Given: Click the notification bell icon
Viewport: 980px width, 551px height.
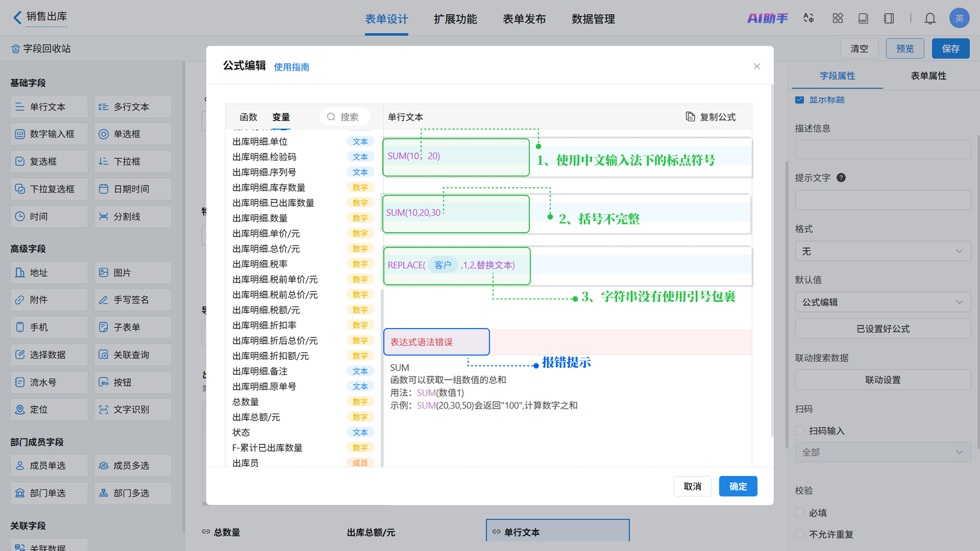Looking at the screenshot, I should pos(930,18).
